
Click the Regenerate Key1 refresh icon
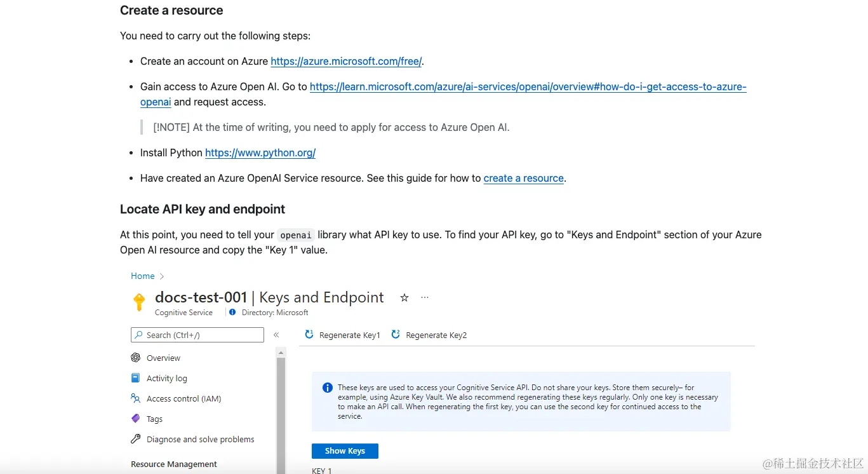pyautogui.click(x=309, y=334)
